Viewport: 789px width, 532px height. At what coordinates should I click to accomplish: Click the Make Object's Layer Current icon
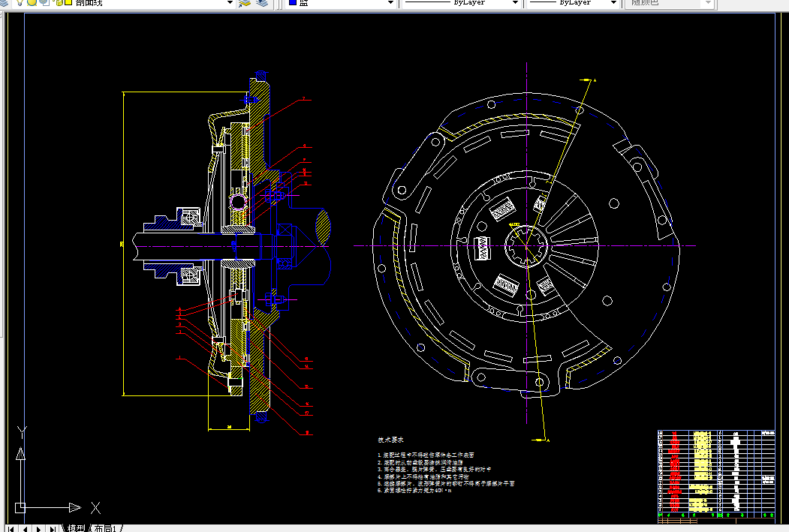[x=245, y=2]
